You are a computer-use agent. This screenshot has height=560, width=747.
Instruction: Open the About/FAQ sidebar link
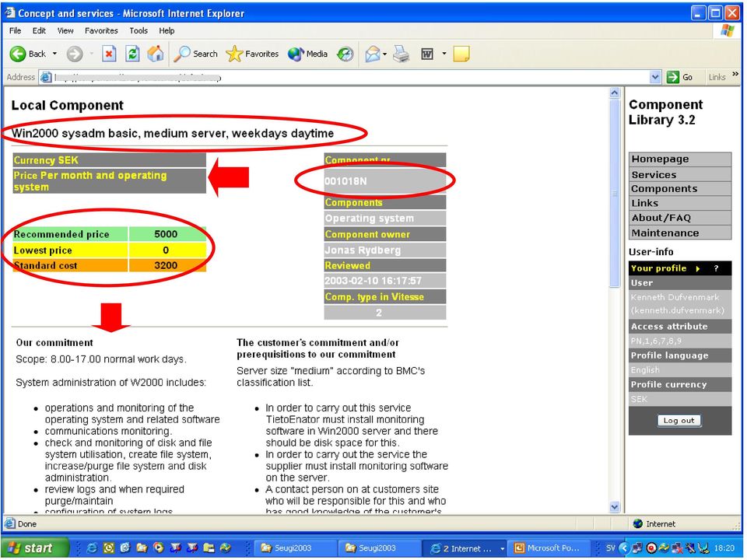coord(680,218)
